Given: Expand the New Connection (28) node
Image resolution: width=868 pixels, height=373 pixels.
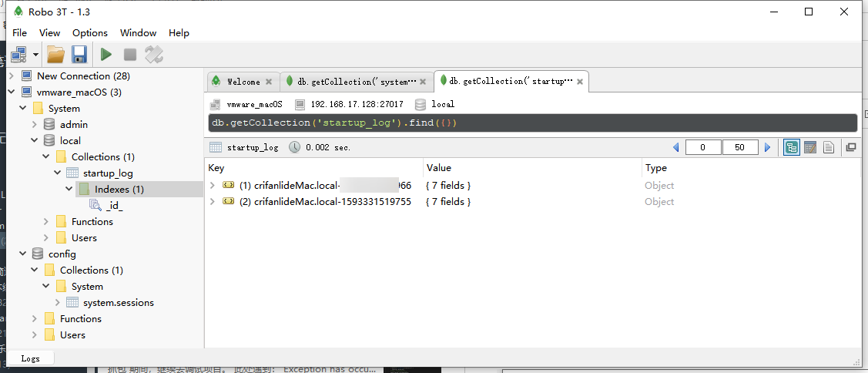Looking at the screenshot, I should tap(11, 76).
